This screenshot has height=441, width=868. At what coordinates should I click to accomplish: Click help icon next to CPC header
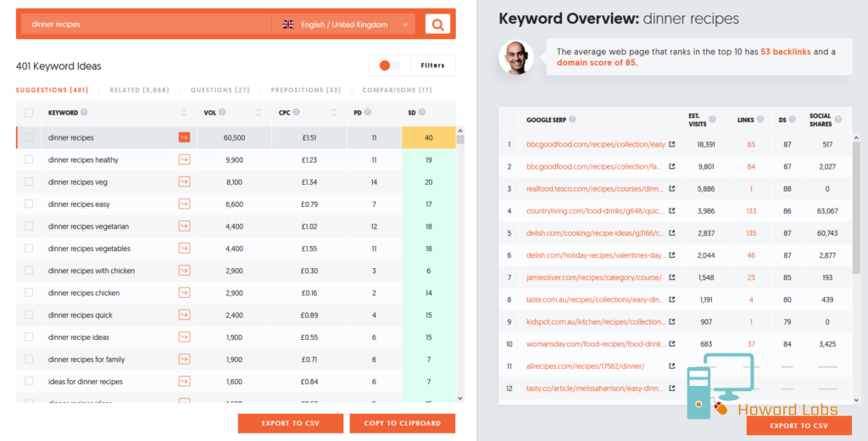(x=296, y=112)
